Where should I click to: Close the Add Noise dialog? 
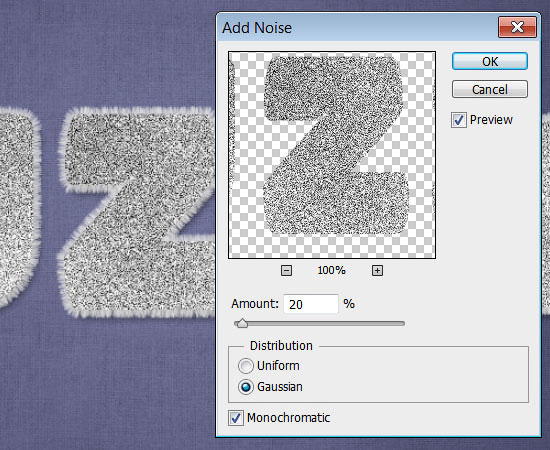point(517,27)
